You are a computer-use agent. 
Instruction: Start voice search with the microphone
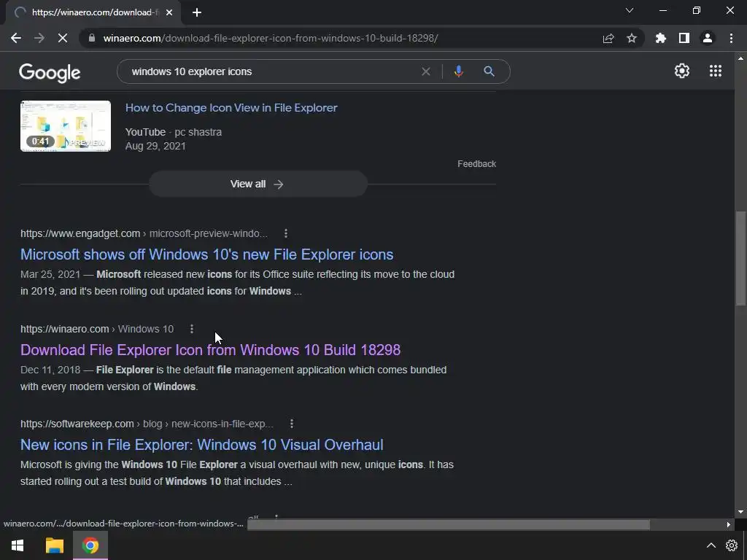pos(458,71)
